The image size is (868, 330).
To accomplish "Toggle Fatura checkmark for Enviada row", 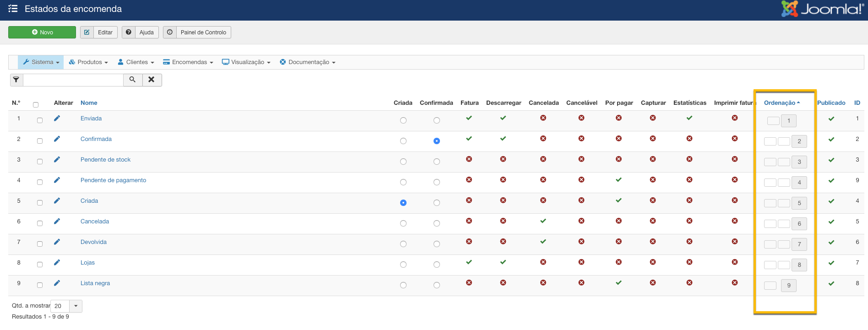I will (x=469, y=118).
